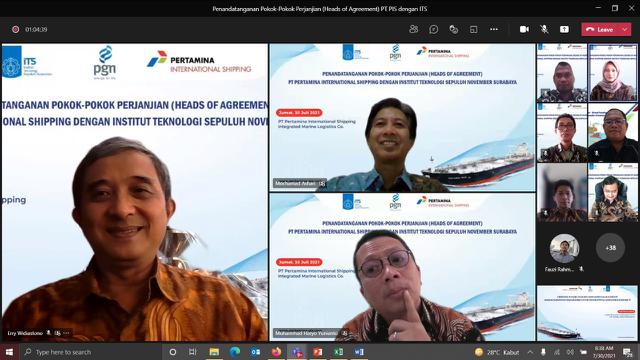Show the +38 more participants overflow
This screenshot has height=360, width=640.
point(611,248)
